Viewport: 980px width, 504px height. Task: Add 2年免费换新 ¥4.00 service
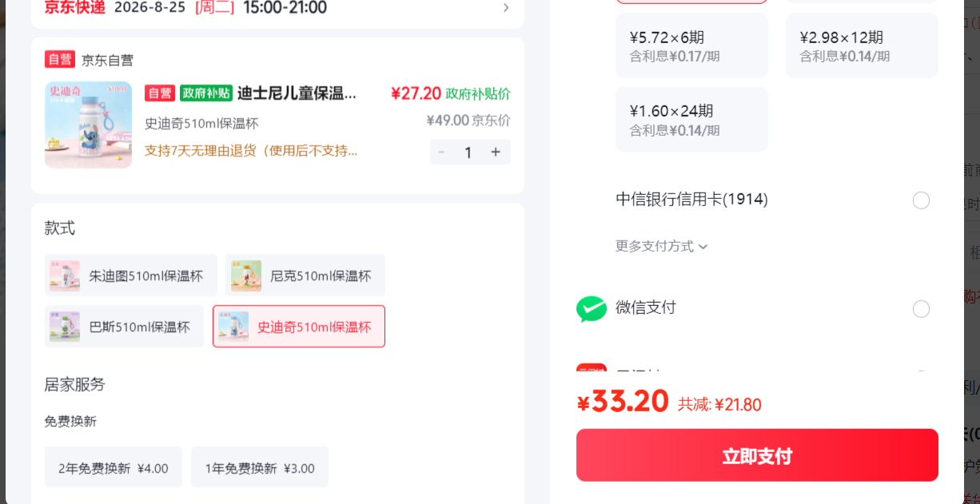[x=114, y=467]
